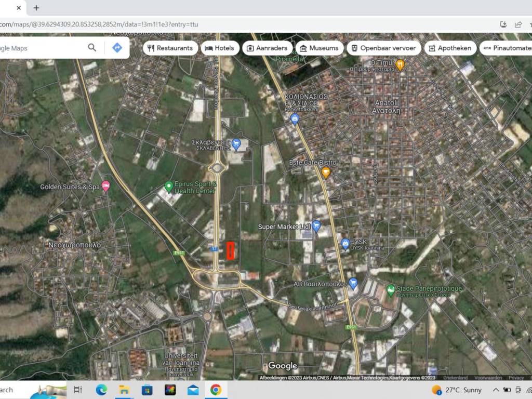Select the Stade Panépirotique stadium pin

tap(391, 289)
